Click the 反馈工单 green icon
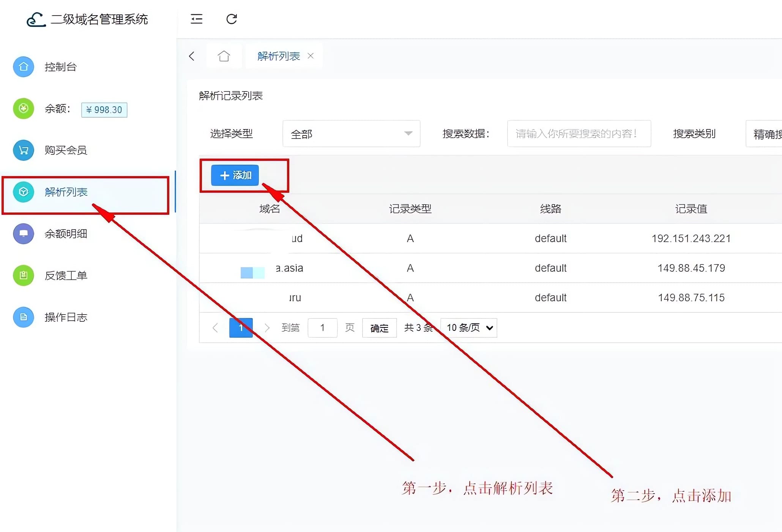The width and height of the screenshot is (782, 532). [x=24, y=275]
